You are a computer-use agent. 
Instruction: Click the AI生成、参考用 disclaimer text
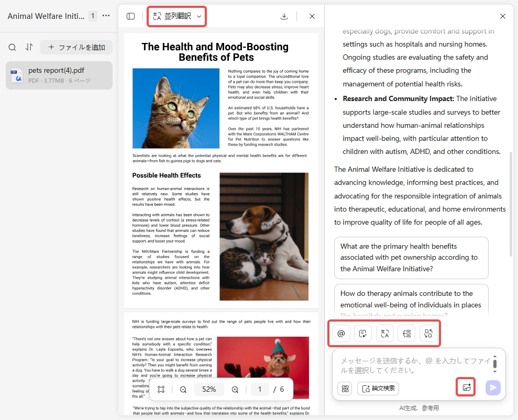click(x=419, y=408)
